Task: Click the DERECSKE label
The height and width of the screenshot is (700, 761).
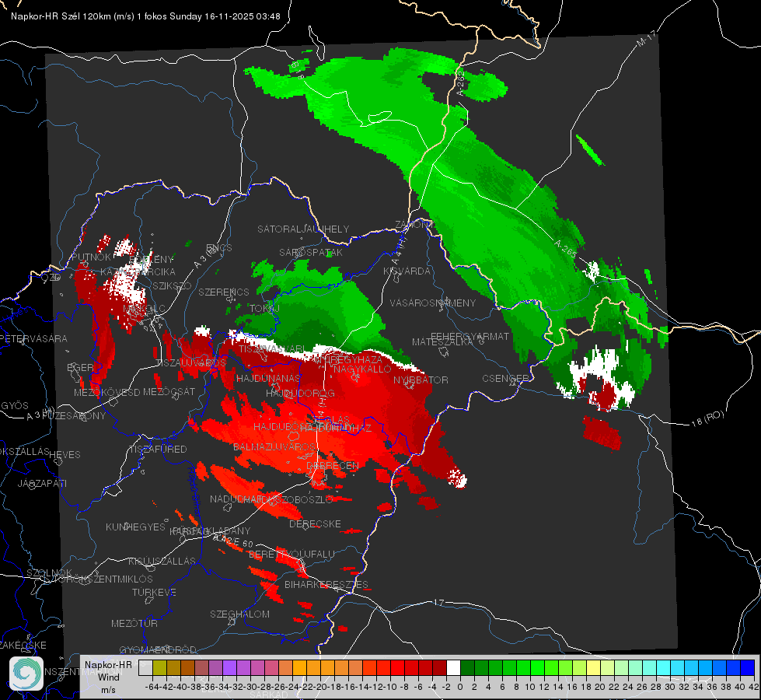Action: pyautogui.click(x=315, y=524)
